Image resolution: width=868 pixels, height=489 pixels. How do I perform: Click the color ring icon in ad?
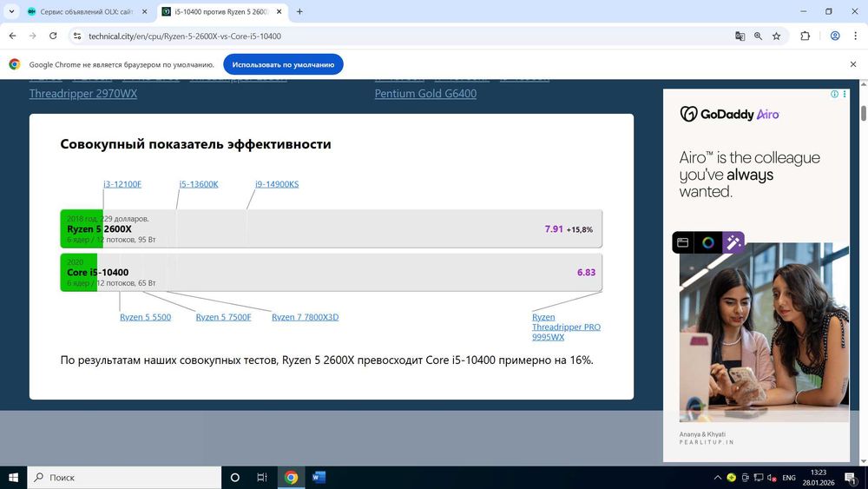708,242
